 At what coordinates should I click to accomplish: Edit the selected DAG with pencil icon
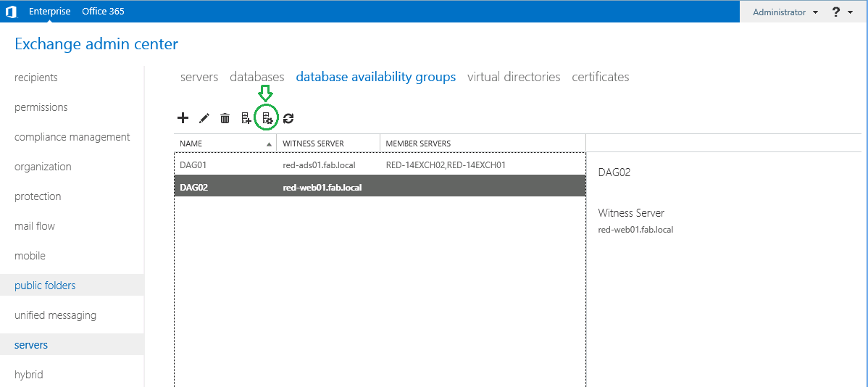click(204, 118)
